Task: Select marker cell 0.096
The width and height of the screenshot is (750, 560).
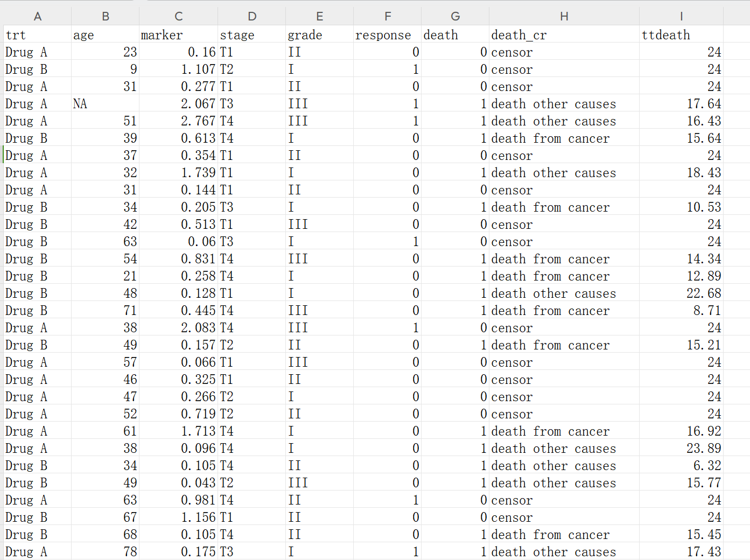Action: [x=178, y=448]
